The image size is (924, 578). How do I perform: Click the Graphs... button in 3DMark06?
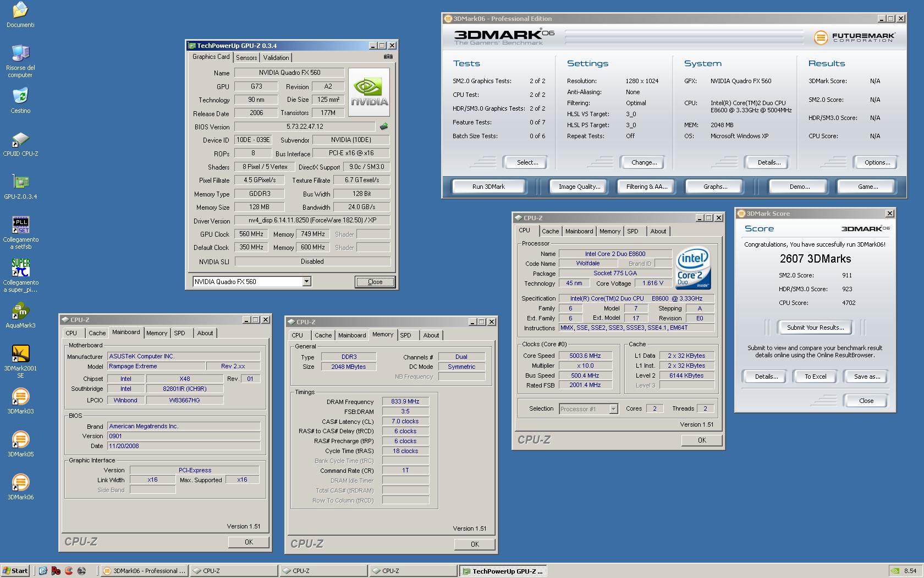click(x=715, y=187)
